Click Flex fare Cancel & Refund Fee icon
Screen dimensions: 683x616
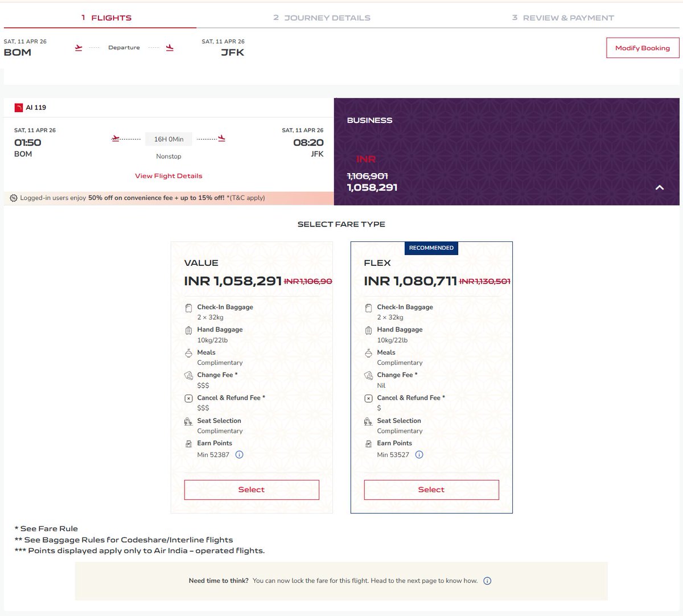coord(369,399)
